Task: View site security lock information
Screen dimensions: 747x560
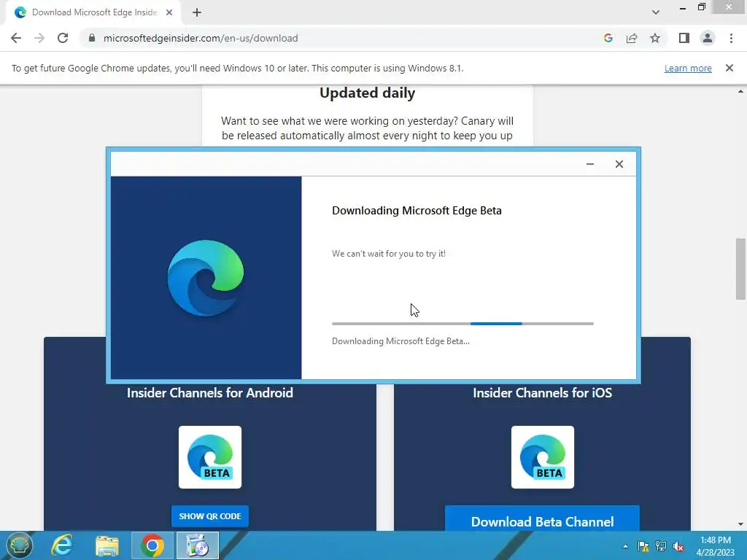Action: pyautogui.click(x=92, y=38)
